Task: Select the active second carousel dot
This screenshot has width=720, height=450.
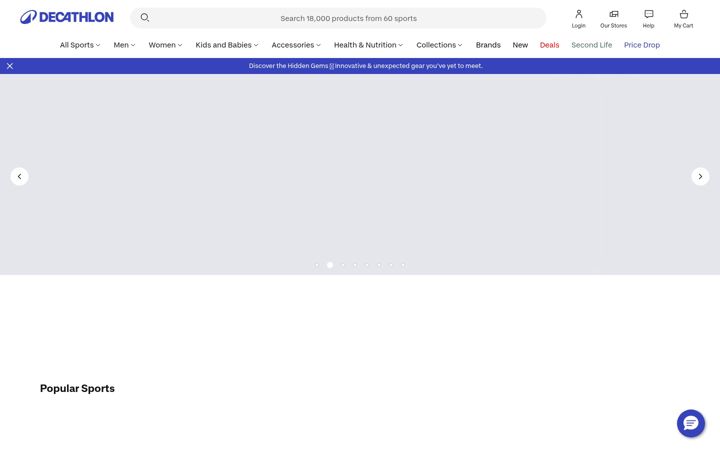Action: 330,265
